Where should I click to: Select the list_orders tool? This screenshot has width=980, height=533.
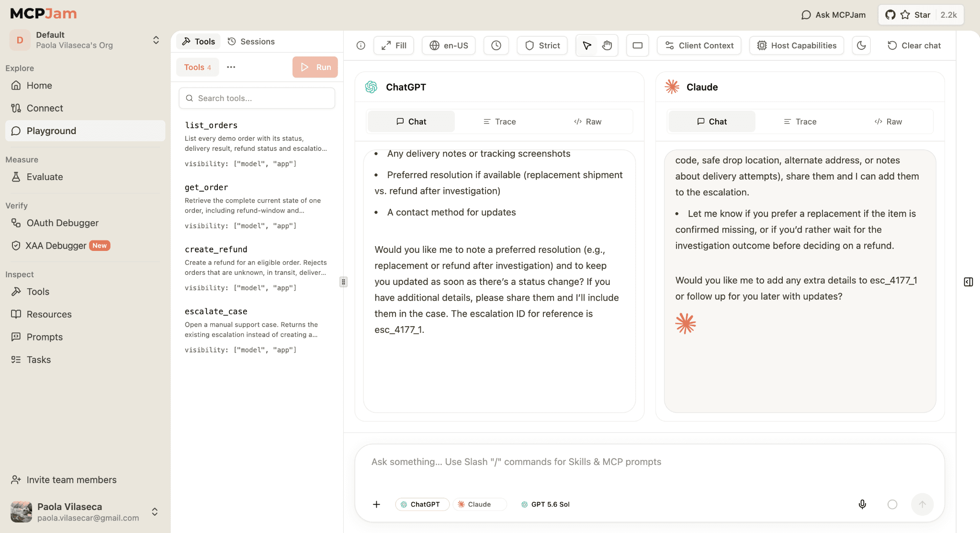click(x=257, y=144)
